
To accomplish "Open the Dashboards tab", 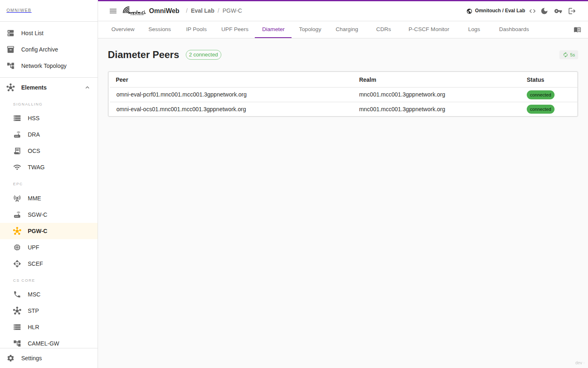I will (514, 29).
